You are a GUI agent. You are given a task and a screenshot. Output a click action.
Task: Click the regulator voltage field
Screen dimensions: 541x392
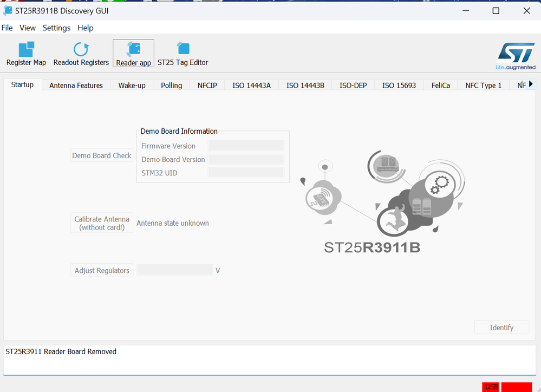coord(174,270)
